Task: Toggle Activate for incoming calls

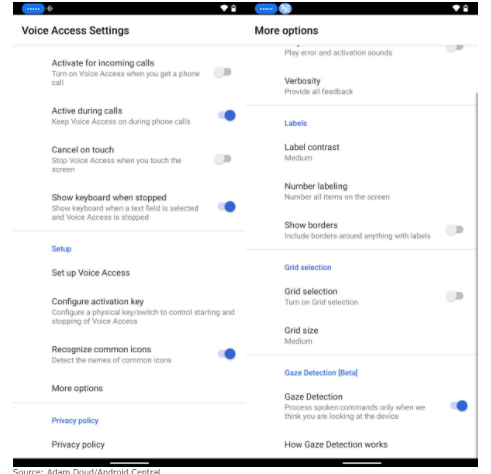Action: [223, 72]
